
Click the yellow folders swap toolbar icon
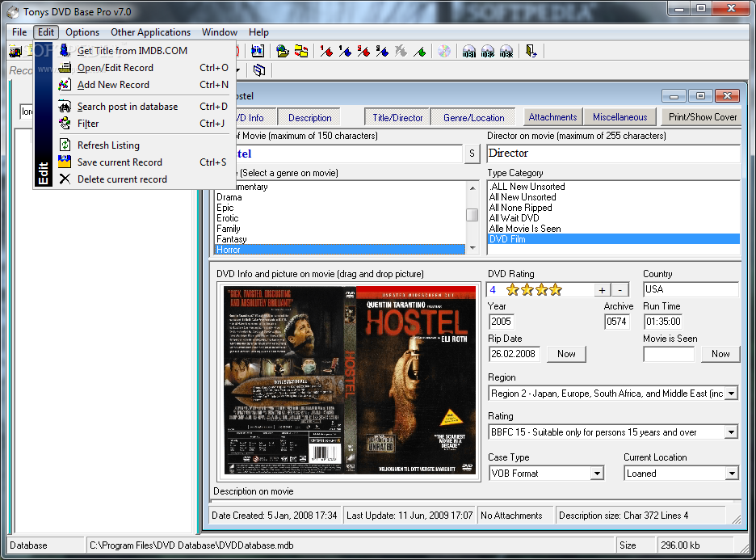tap(301, 51)
